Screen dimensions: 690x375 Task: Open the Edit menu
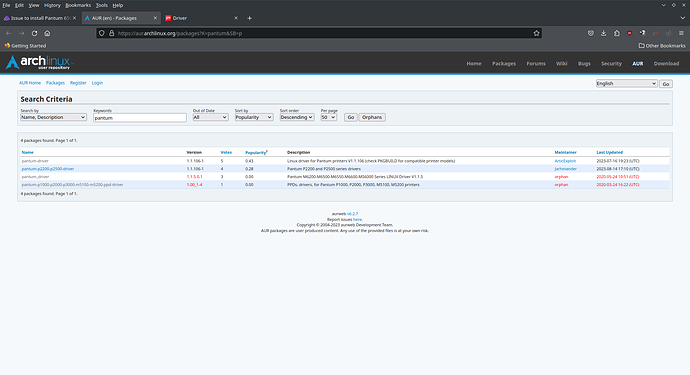tap(19, 5)
